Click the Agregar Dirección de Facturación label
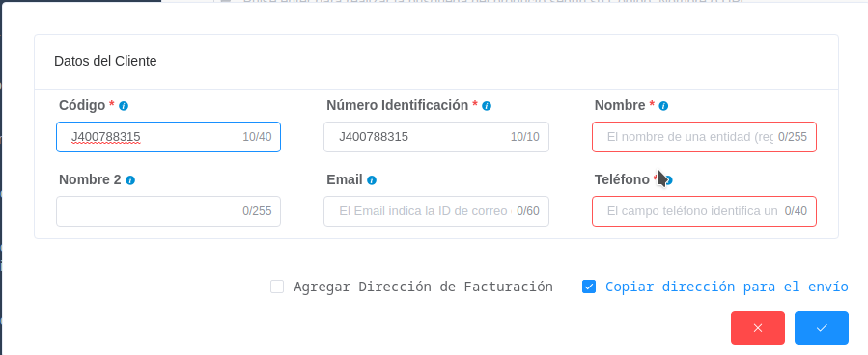 (x=423, y=287)
